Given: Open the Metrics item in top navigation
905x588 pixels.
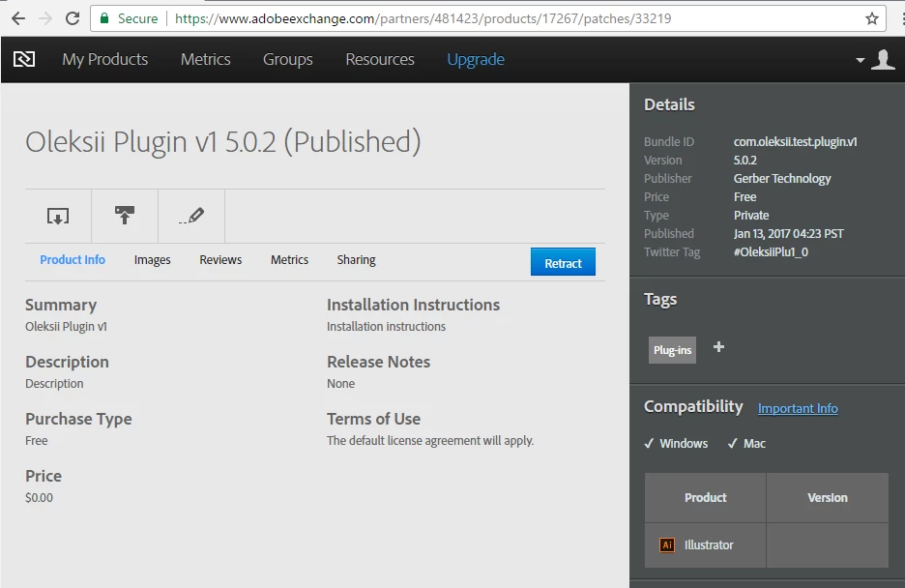Looking at the screenshot, I should [x=206, y=59].
